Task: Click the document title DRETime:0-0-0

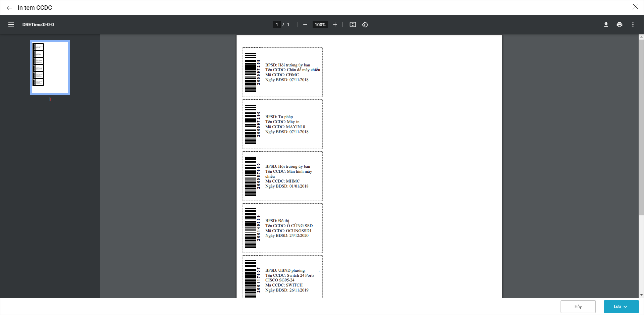Action: pyautogui.click(x=38, y=24)
